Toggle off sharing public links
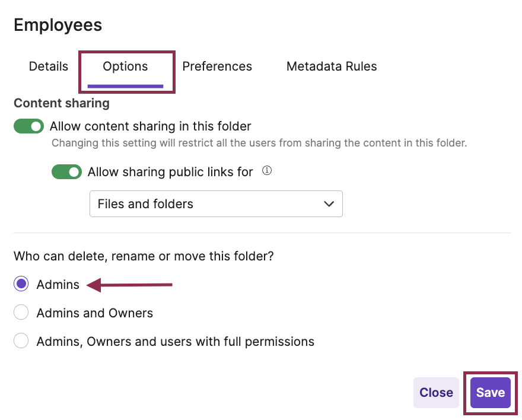The image size is (522, 420). 66,171
